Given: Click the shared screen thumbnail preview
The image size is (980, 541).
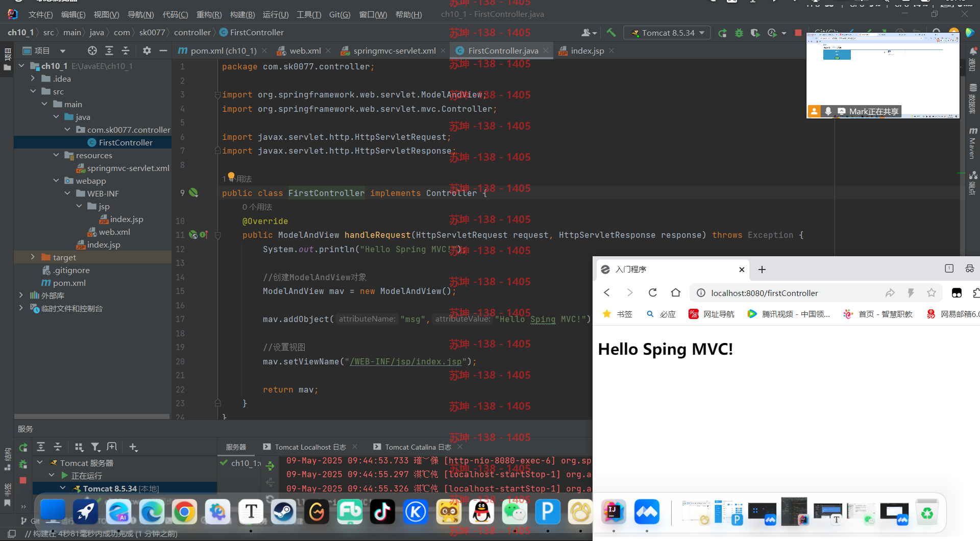Looking at the screenshot, I should pos(883,75).
